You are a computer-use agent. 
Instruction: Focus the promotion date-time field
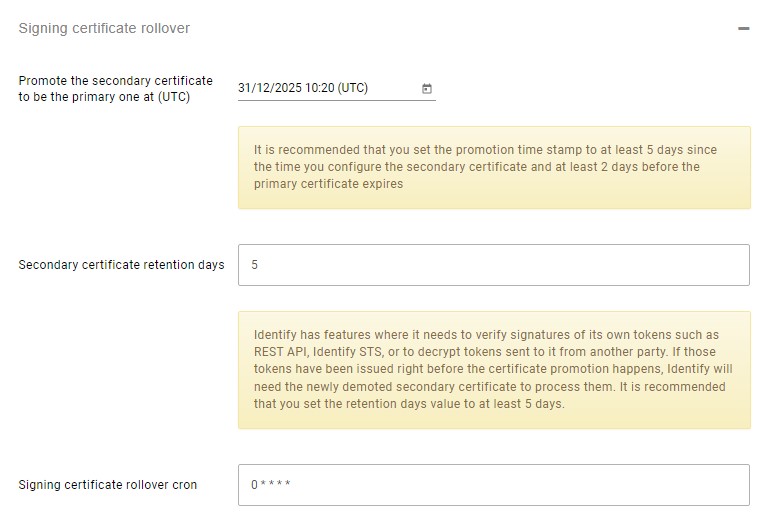tap(337, 88)
